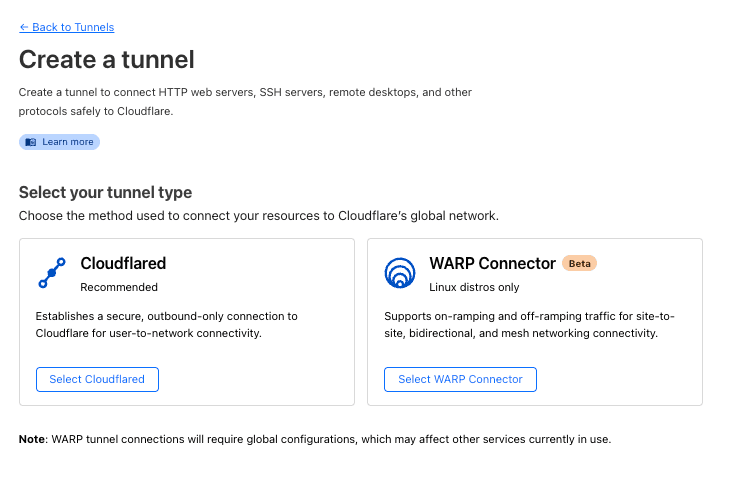Click the intro paragraph about connecting servers

point(245,101)
